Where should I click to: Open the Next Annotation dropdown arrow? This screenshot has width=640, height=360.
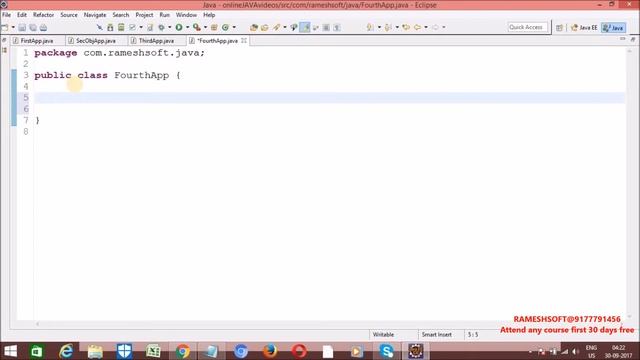point(379,27)
